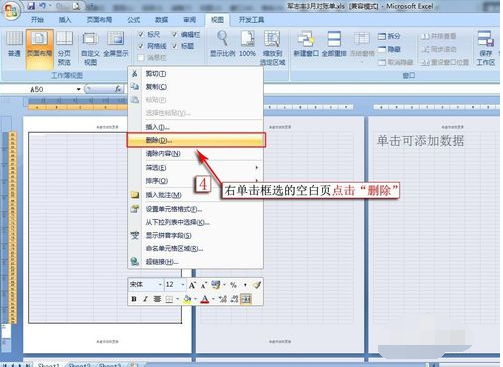This screenshot has width=503, height=367.
Task: Open the 插入 Insert ribbon tab
Action: tap(65, 20)
